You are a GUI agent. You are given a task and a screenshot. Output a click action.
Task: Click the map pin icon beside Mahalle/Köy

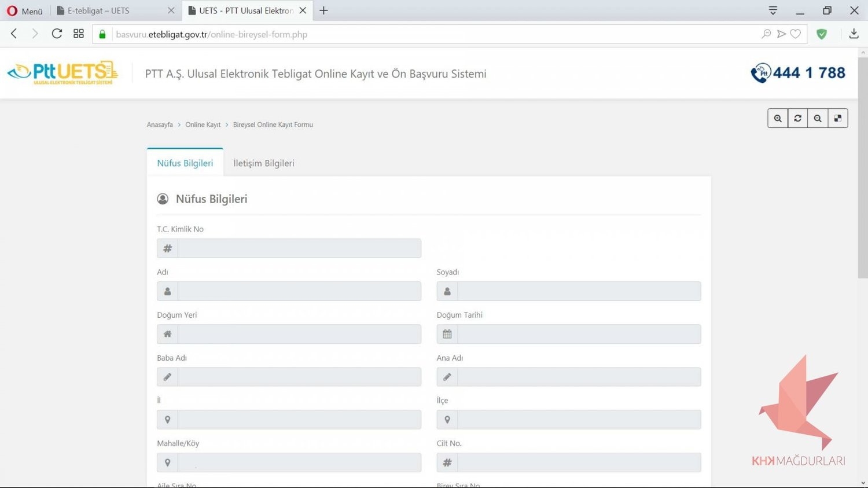167,463
